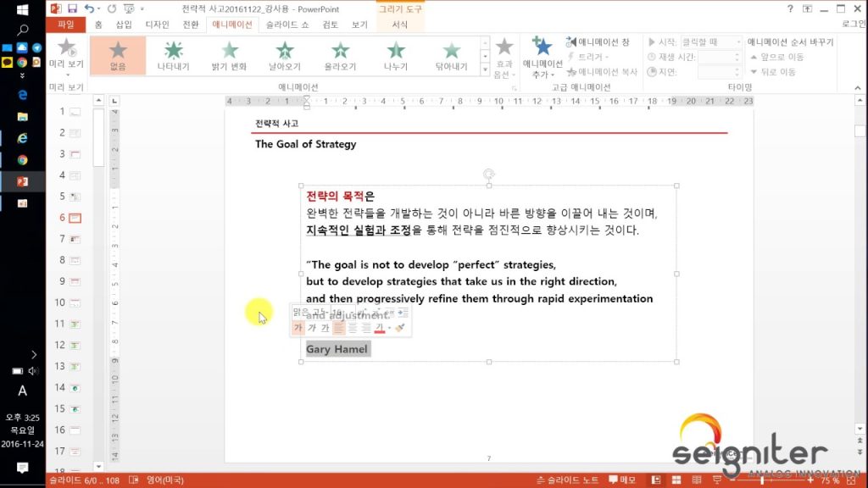The image size is (868, 488).
Task: Select the 나타내기 (Appear) animation effect
Action: point(174,54)
